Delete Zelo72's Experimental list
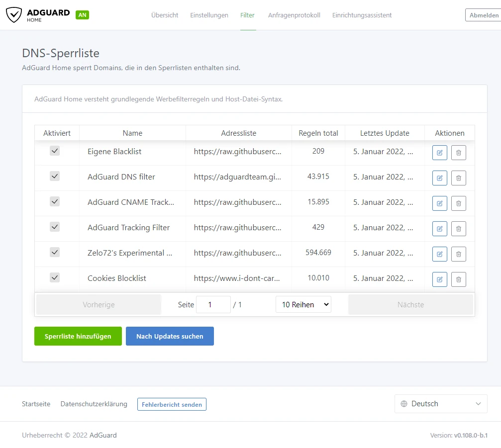Image resolution: width=501 pixels, height=448 pixels. pos(459,254)
